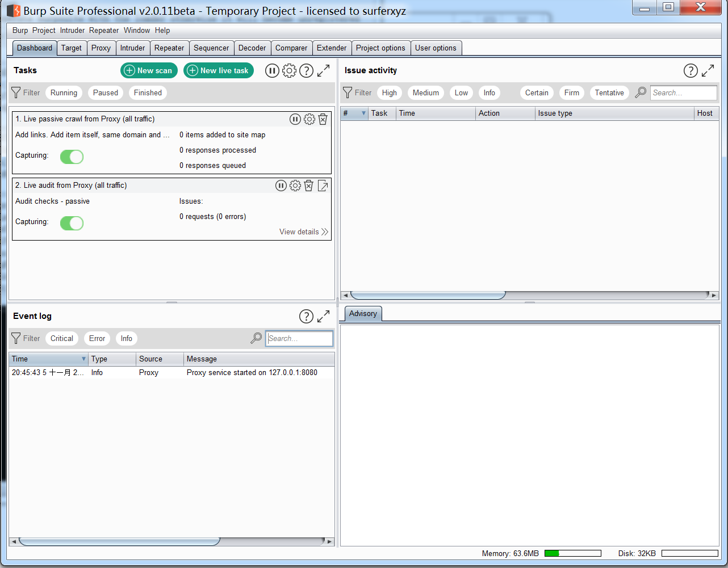The image size is (728, 568).
Task: Toggle Capturing switch for Live audit task
Action: pyautogui.click(x=72, y=224)
